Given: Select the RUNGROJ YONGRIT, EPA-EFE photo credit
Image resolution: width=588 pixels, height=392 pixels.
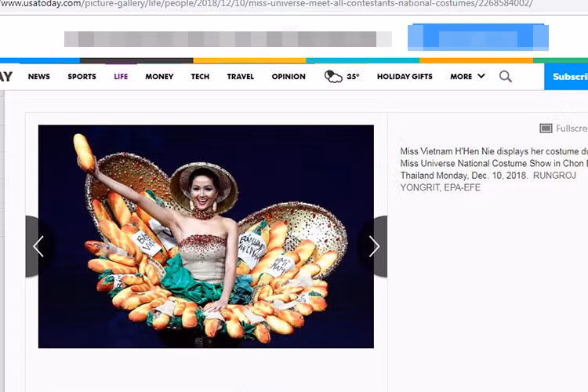Looking at the screenshot, I should [488, 181].
